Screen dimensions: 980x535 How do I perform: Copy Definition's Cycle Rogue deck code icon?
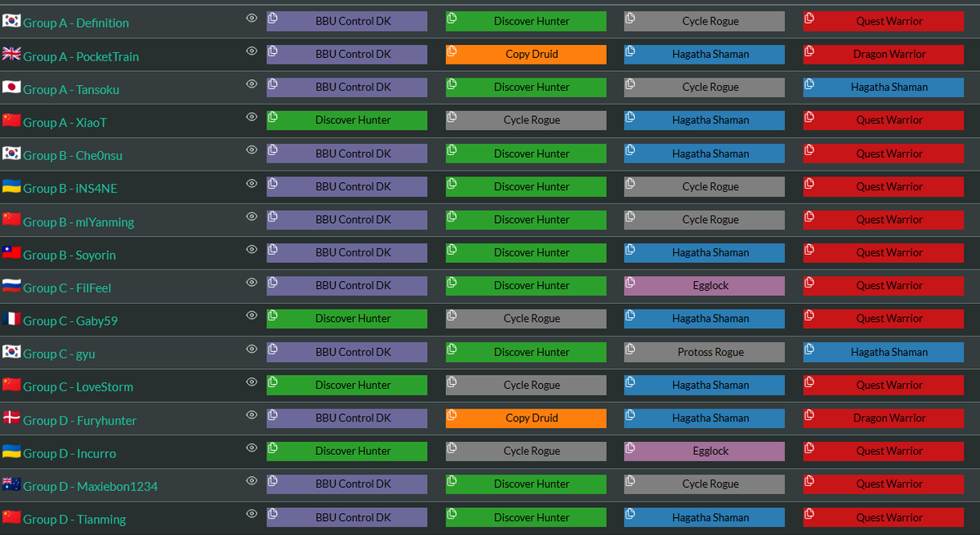630,17
